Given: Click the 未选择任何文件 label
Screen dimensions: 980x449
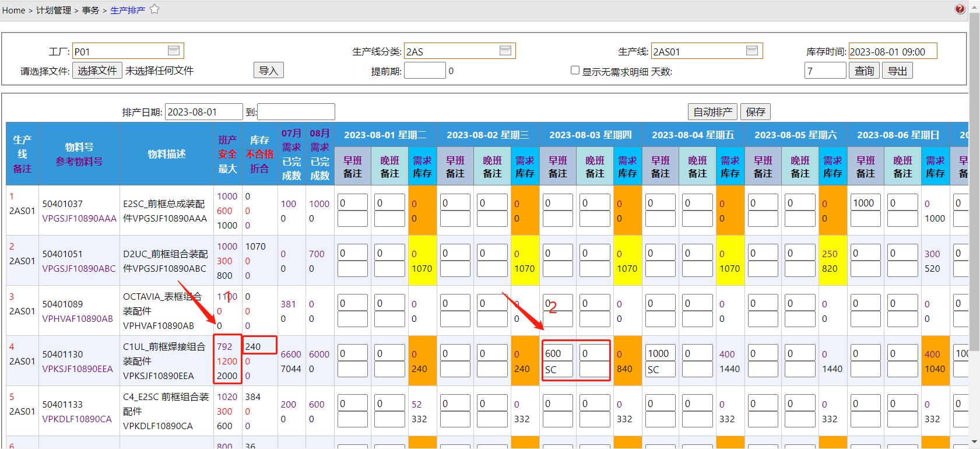Looking at the screenshot, I should [x=160, y=71].
